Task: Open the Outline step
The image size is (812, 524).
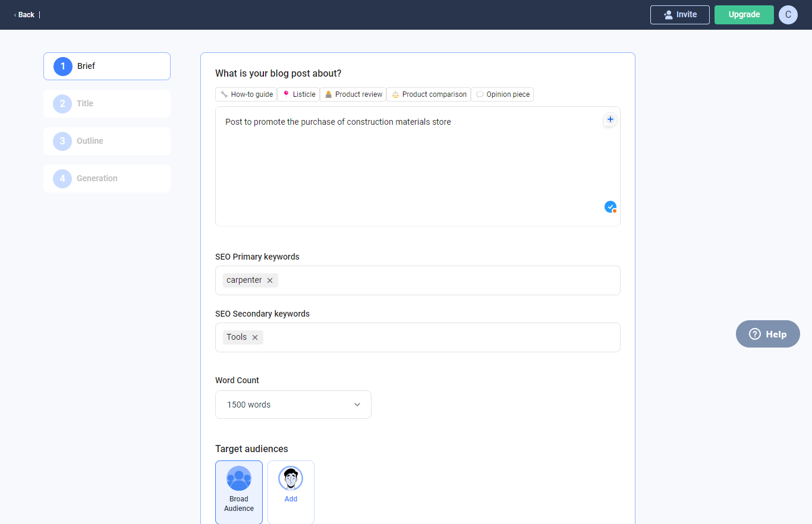Action: (106, 141)
